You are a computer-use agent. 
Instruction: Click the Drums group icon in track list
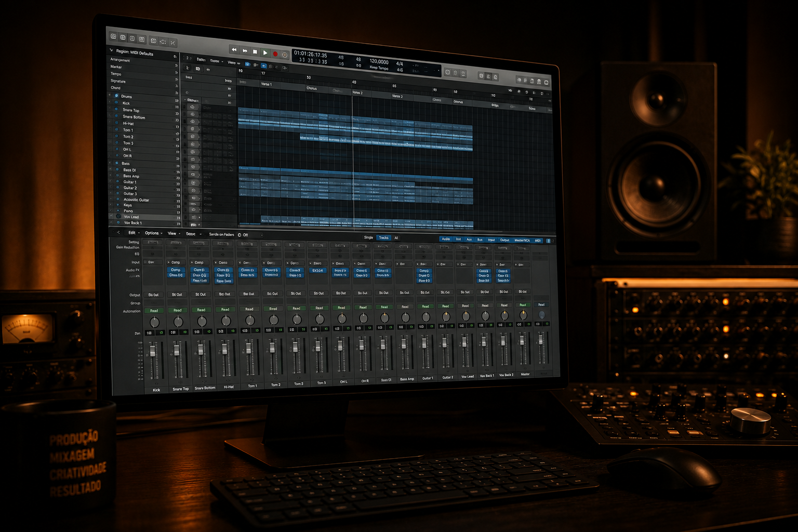click(x=116, y=96)
